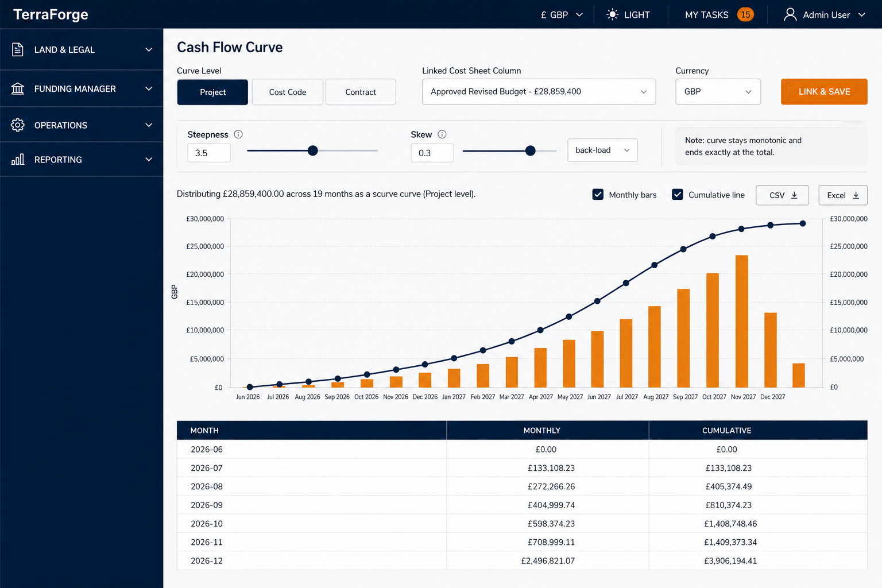Click cumulative value £810,374.23
882x588 pixels.
(729, 505)
